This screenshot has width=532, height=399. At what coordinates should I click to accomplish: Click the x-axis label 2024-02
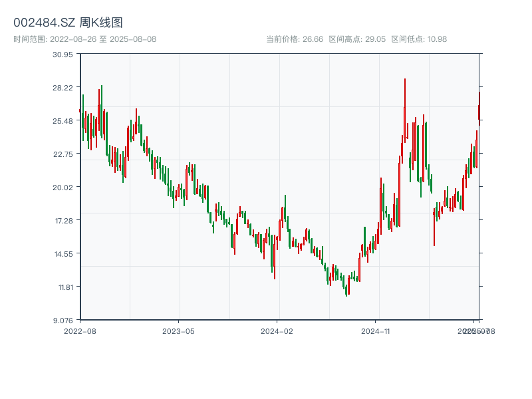[x=277, y=331]
